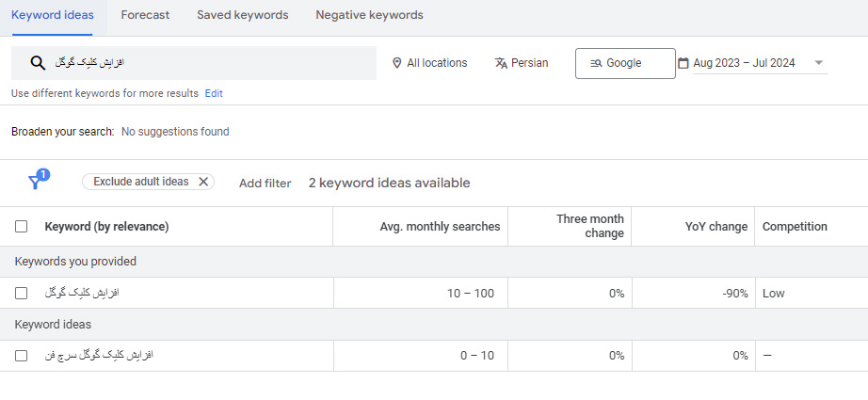Sort by Keyword (by relevance) header
Viewport: 868px width, 400px height.
106,226
